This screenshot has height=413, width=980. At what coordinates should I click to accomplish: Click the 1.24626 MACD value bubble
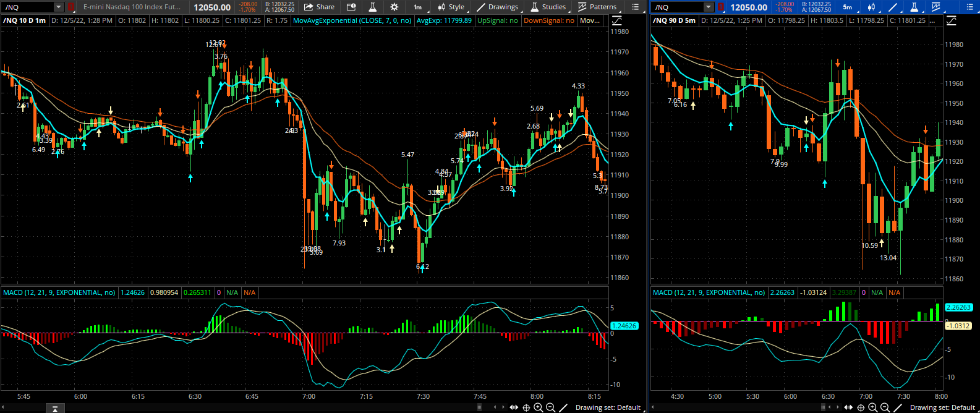[x=624, y=326]
